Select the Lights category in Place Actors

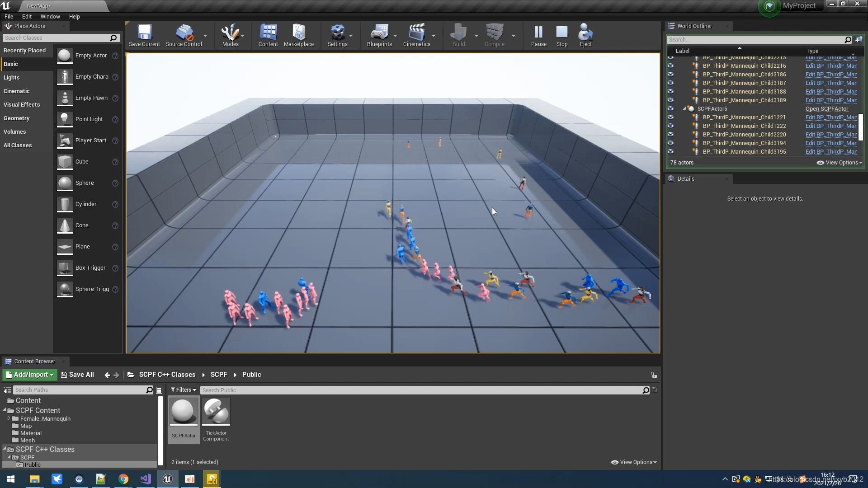click(12, 78)
